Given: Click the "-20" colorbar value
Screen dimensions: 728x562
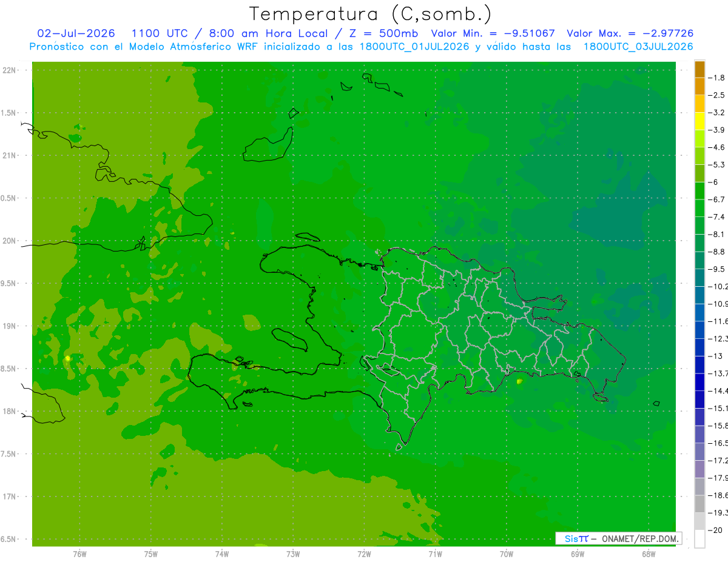Looking at the screenshot, I should (x=715, y=530).
